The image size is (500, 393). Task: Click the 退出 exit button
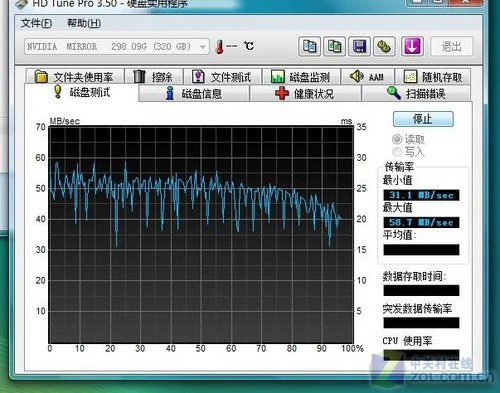[452, 46]
